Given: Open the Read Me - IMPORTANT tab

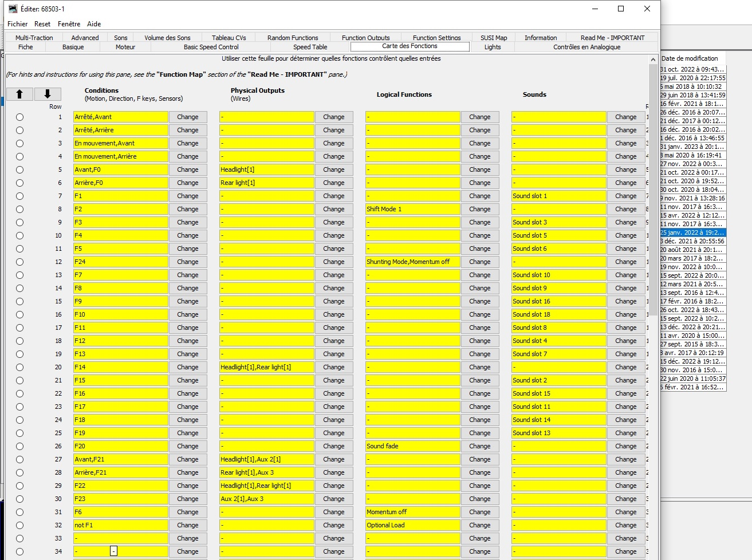Looking at the screenshot, I should coord(612,38).
